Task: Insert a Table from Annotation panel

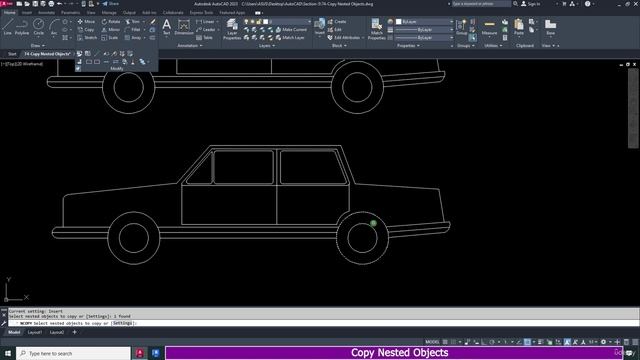Action: coord(204,38)
